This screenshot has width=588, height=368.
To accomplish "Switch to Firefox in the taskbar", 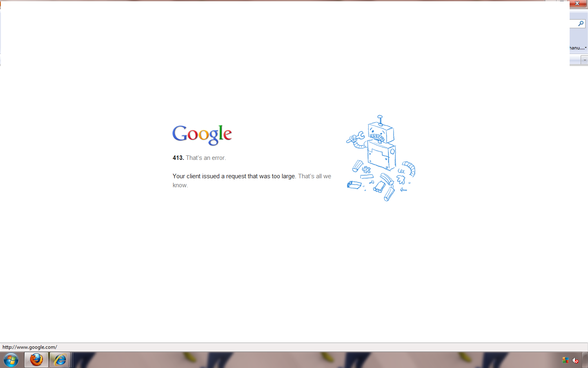I will [36, 360].
